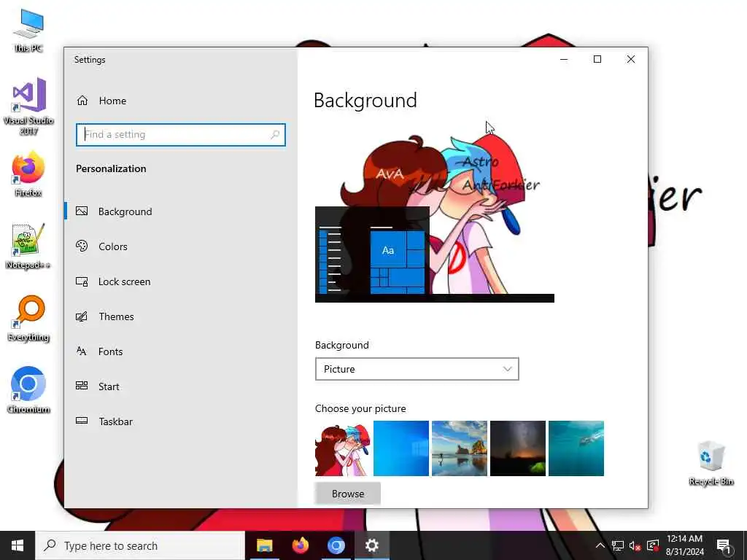Click the Background picture icon in the sidebar

82,211
